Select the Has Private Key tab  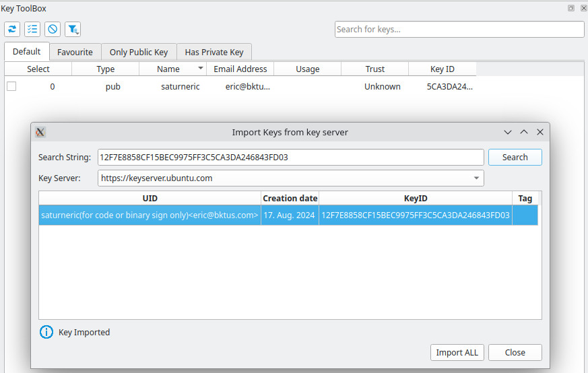214,52
